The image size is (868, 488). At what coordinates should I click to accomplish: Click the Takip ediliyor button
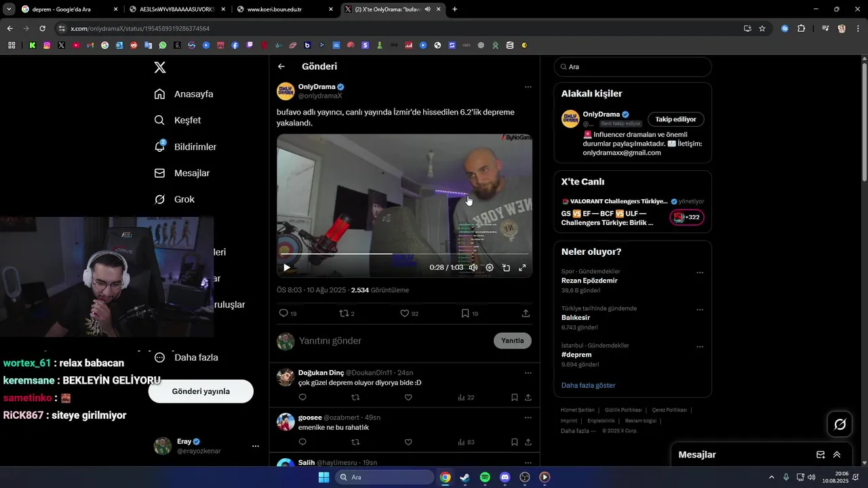(x=675, y=119)
